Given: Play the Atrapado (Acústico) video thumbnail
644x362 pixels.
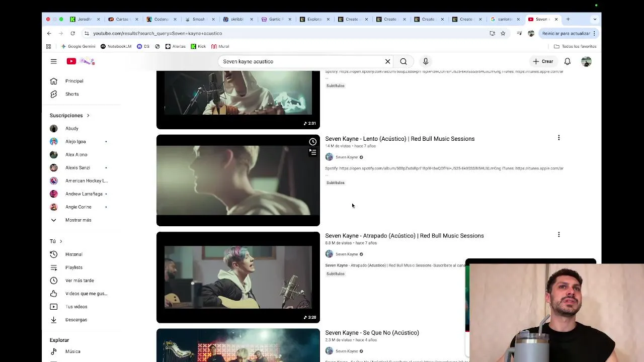Looking at the screenshot, I should pyautogui.click(x=238, y=278).
